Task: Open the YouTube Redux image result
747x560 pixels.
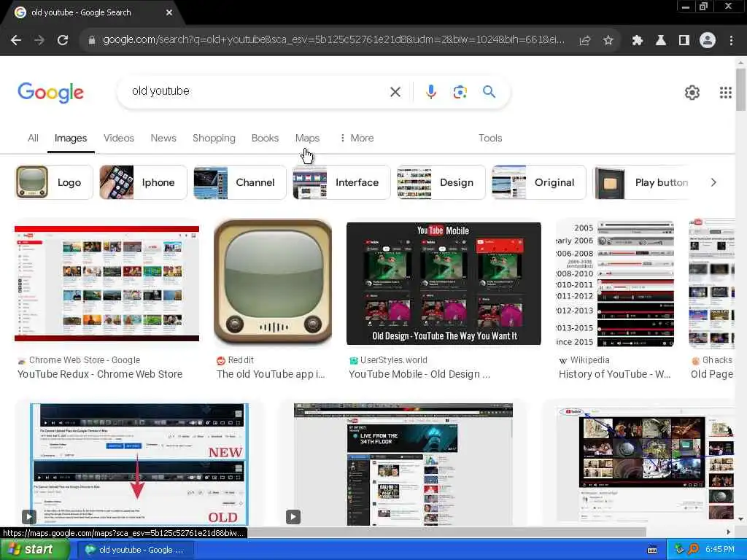Action: [107, 284]
